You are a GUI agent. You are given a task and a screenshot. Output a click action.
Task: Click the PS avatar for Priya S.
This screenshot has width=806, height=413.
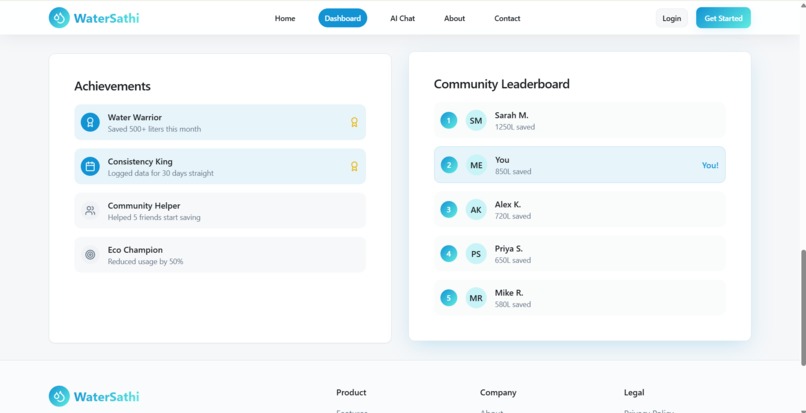pyautogui.click(x=476, y=254)
